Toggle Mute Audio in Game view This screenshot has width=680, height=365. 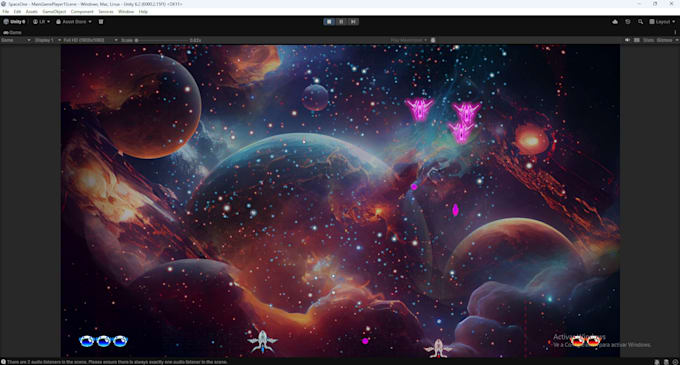(628, 40)
